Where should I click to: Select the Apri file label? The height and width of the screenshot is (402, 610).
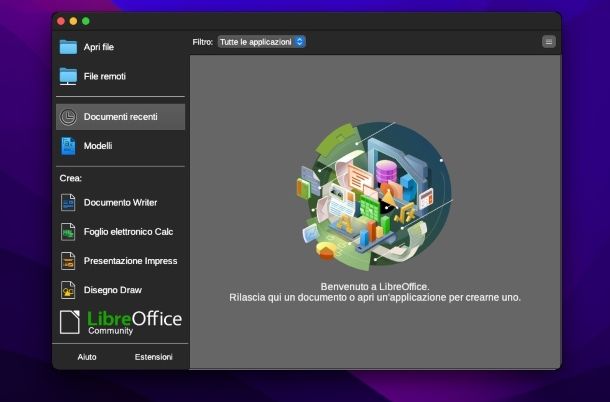click(x=99, y=47)
